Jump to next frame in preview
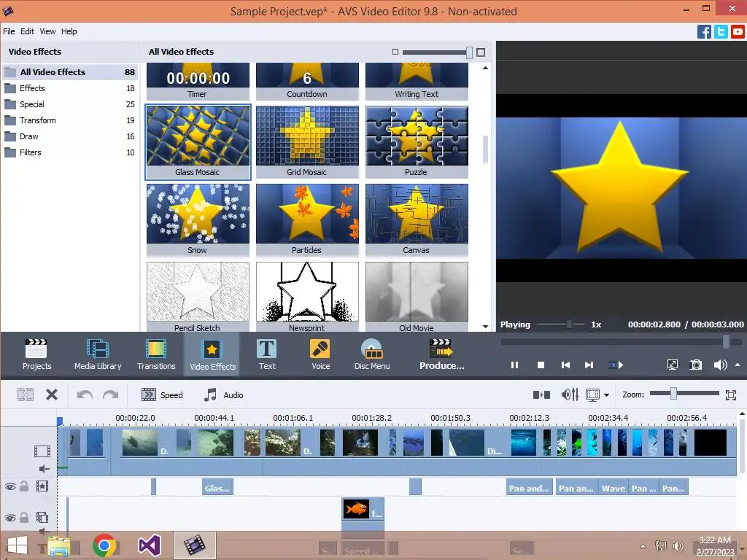This screenshot has height=560, width=747. coord(589,365)
